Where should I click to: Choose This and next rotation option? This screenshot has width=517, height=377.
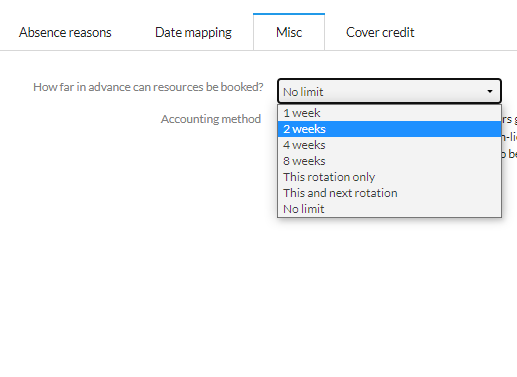(x=389, y=193)
